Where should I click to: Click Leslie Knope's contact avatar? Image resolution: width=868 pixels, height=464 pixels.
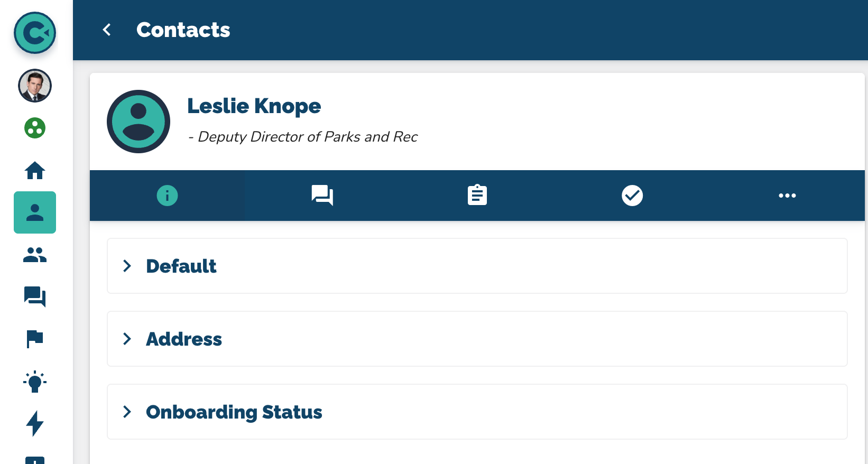click(138, 122)
